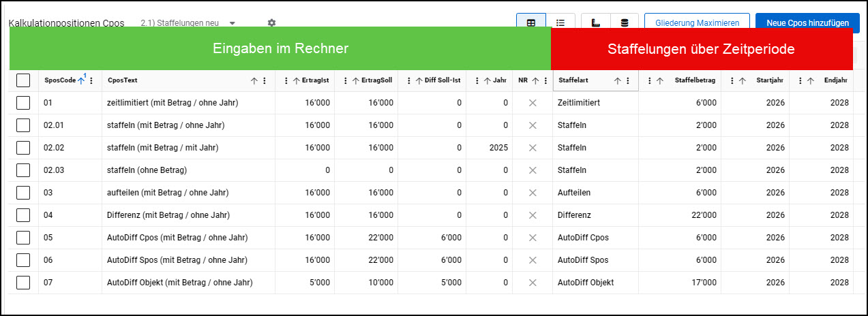Check the box for row 06

click(x=23, y=260)
